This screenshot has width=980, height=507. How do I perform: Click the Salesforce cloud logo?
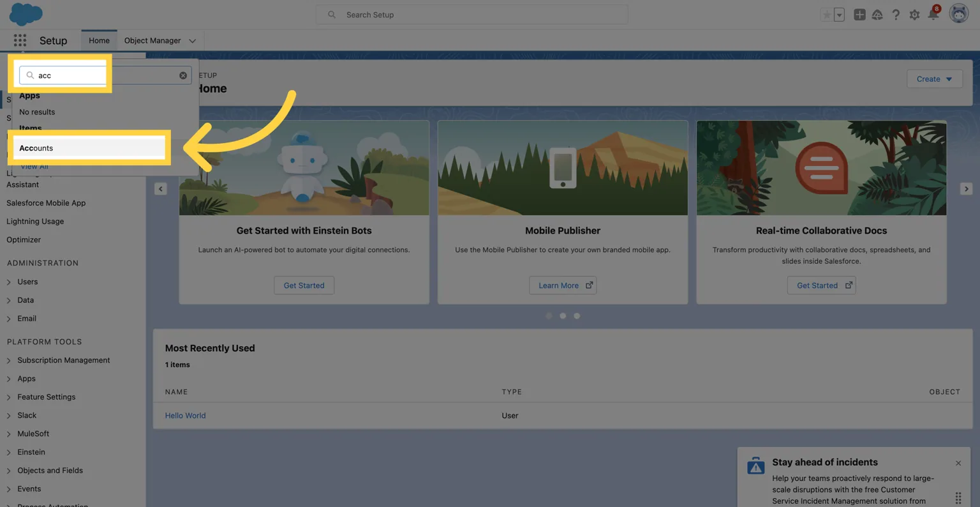coord(26,14)
